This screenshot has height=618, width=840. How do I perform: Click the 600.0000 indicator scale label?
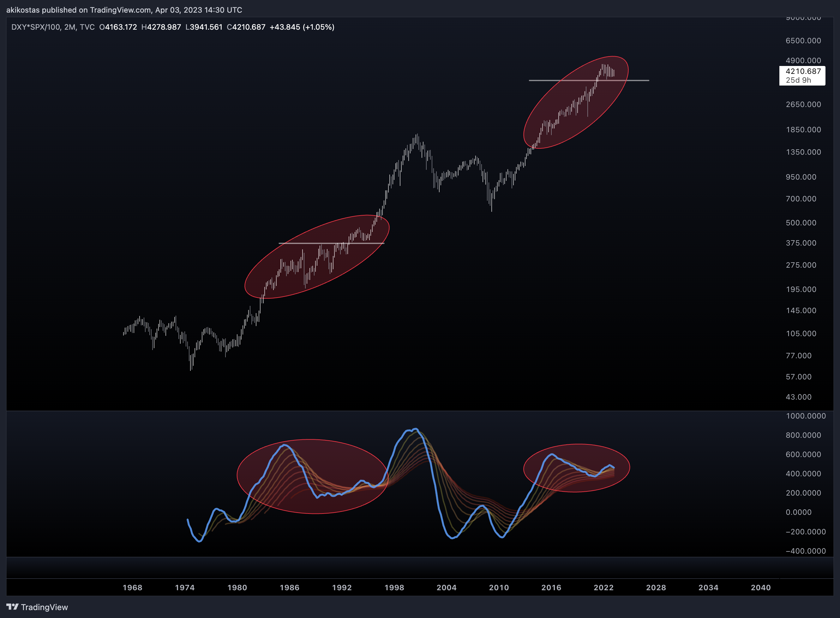coord(803,454)
